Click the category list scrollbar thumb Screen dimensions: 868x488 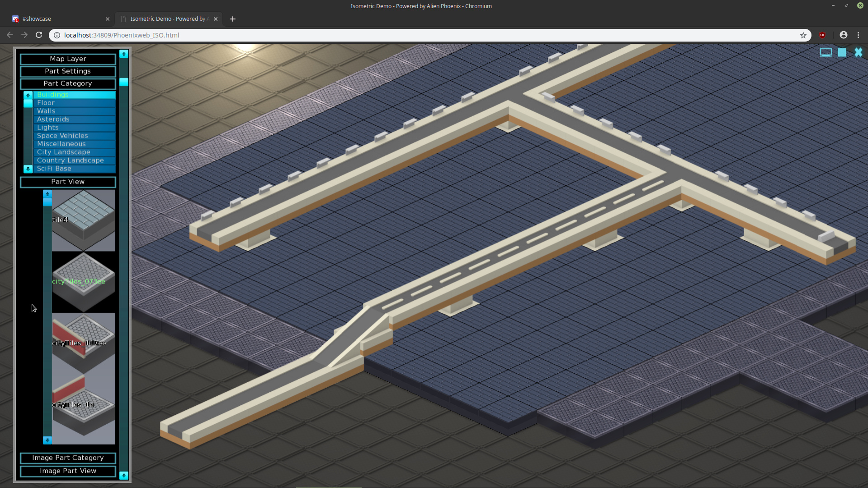pos(28,103)
